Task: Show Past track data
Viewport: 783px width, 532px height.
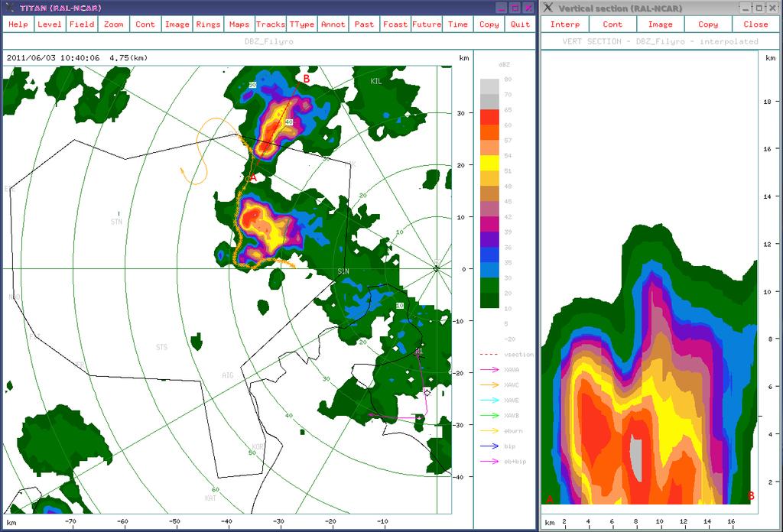Action: pyautogui.click(x=364, y=24)
